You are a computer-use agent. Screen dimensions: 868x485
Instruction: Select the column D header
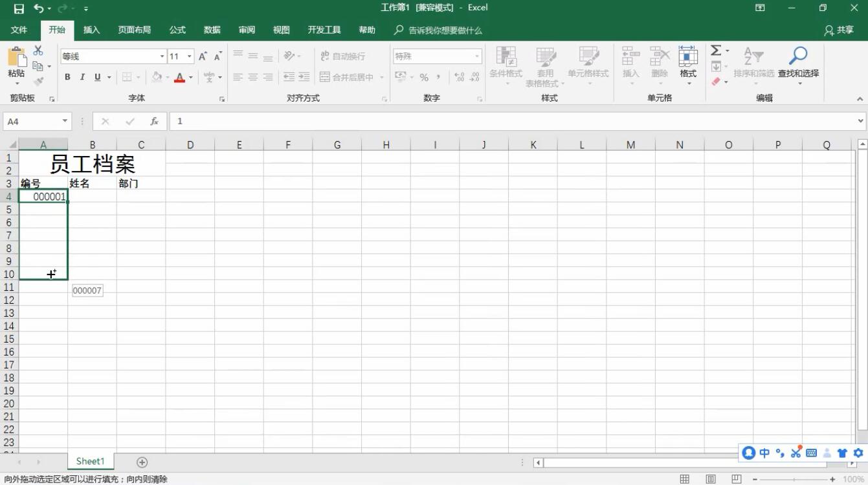[x=190, y=144]
